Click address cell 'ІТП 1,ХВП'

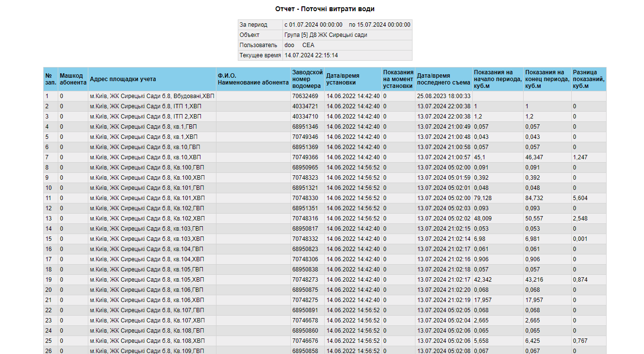[x=152, y=106]
